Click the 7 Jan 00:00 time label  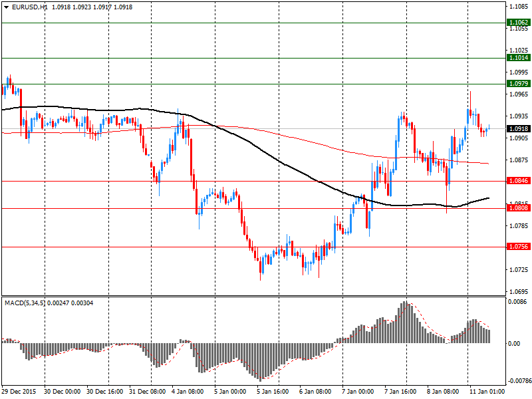click(x=358, y=392)
